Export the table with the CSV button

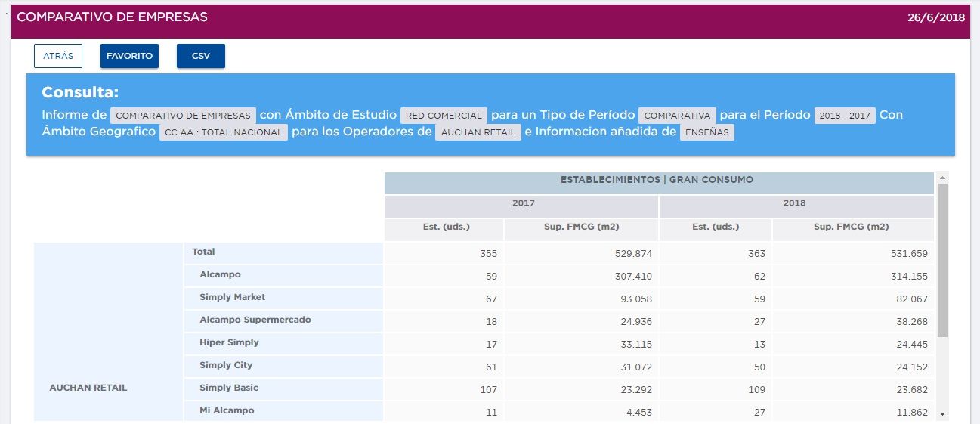[x=201, y=56]
